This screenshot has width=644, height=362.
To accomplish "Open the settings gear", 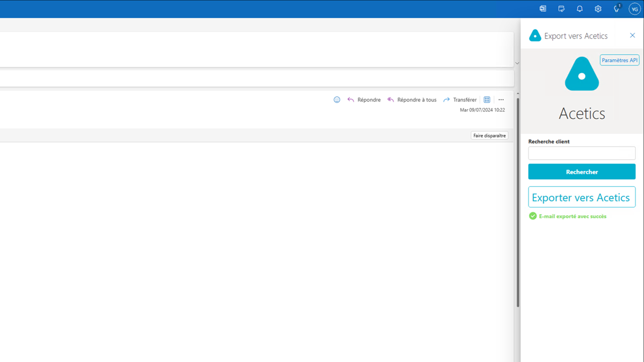I will click(598, 9).
